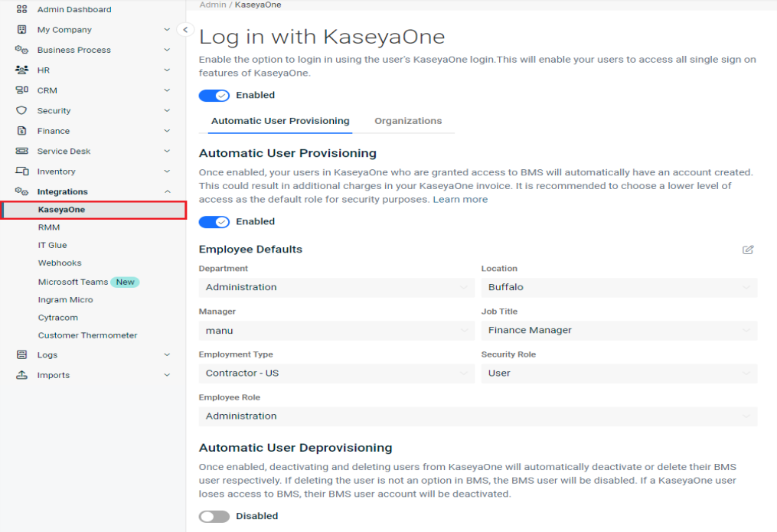
Task: Click the Integrations gears icon
Action: pyautogui.click(x=21, y=191)
